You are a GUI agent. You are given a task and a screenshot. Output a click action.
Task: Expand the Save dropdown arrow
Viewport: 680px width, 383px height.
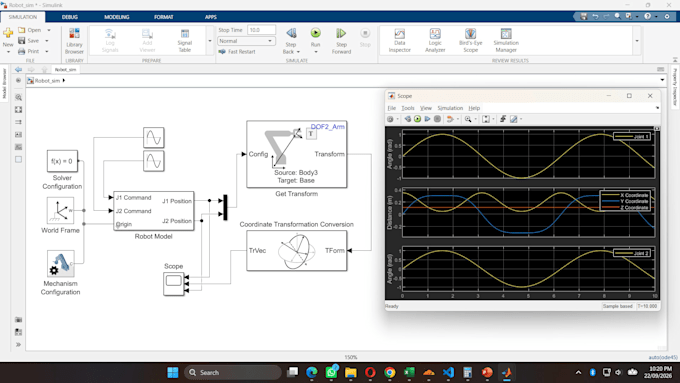pyautogui.click(x=47, y=41)
